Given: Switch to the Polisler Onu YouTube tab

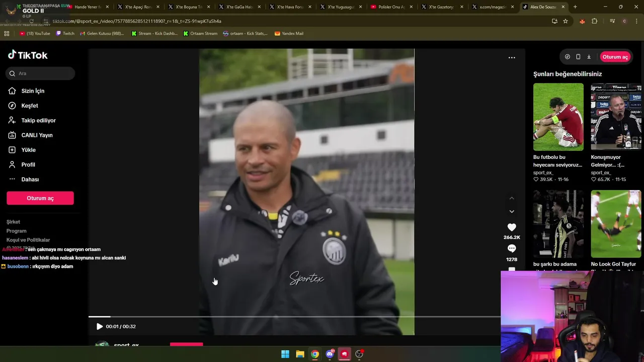Looking at the screenshot, I should [x=391, y=7].
